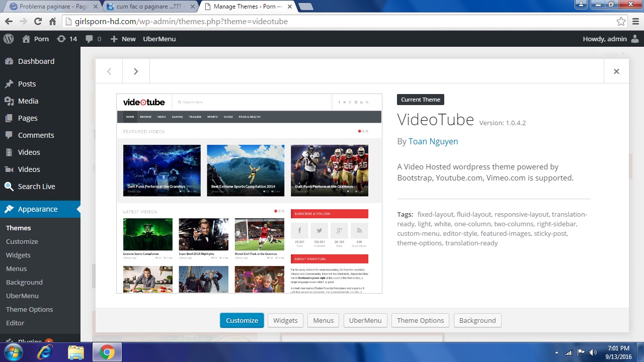
Task: Bookmark this page with the star
Action: 621,22
